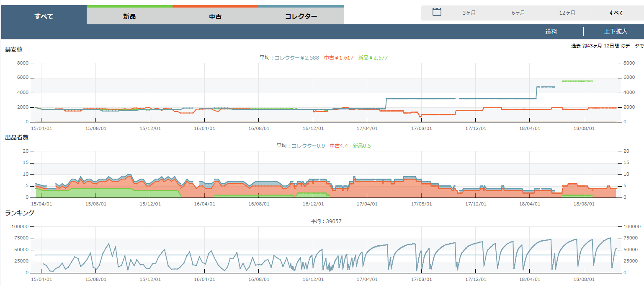Set the period to 3ヶ月
The width and height of the screenshot is (644, 286).
click(x=469, y=13)
